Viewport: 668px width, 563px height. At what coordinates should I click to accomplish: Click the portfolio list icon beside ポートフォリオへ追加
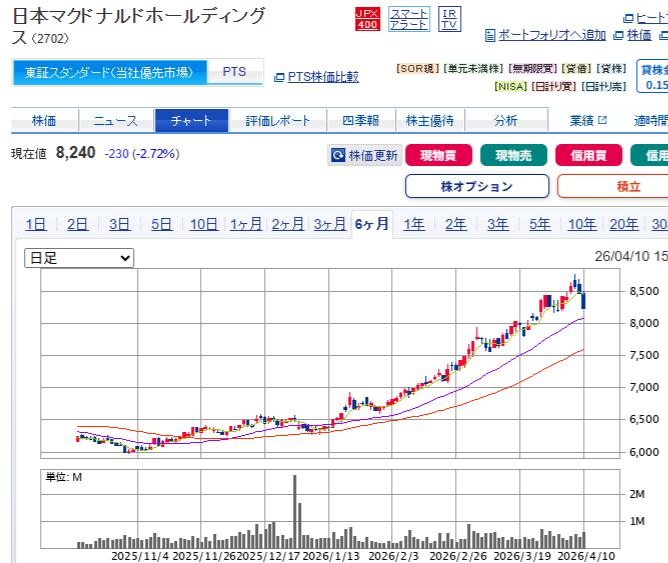coord(490,35)
